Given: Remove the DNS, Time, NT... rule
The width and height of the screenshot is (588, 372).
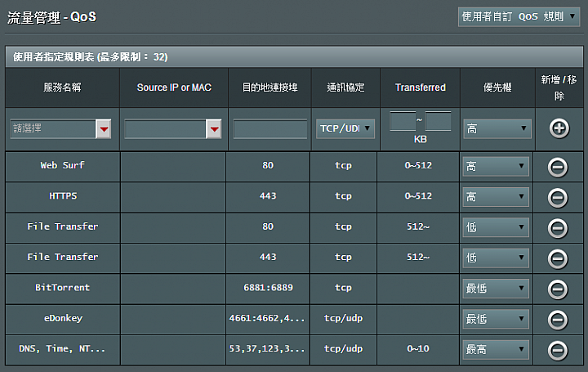Looking at the screenshot, I should click(558, 350).
